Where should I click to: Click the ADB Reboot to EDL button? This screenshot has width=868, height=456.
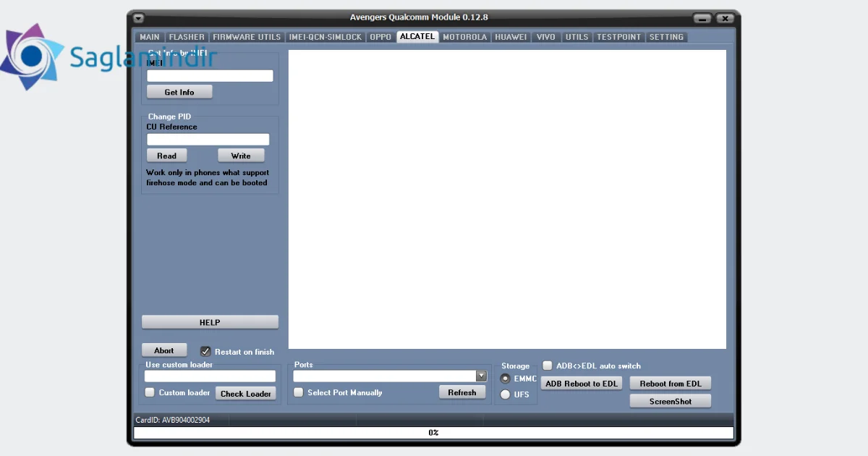point(582,384)
